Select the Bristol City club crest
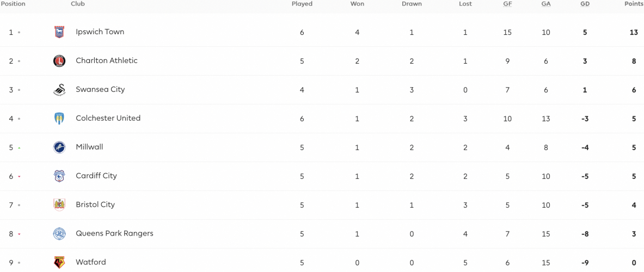The width and height of the screenshot is (644, 272). pos(59,205)
